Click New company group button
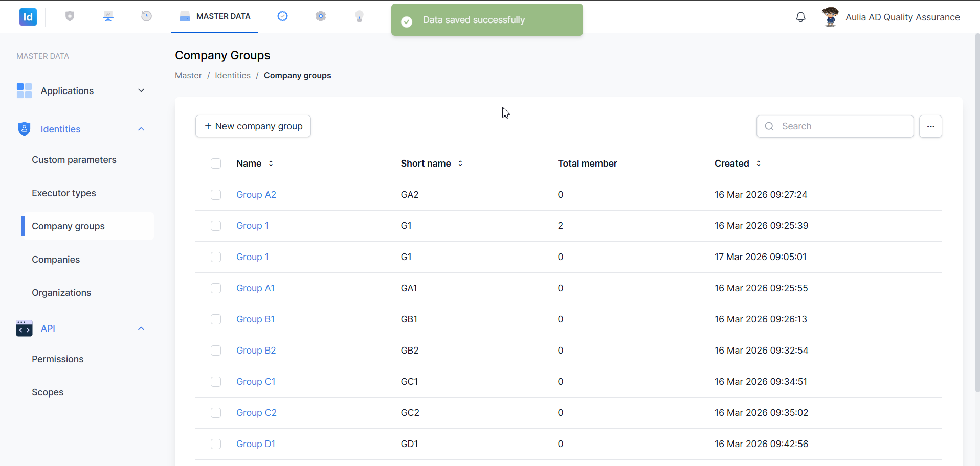Image resolution: width=980 pixels, height=466 pixels. coord(253,126)
